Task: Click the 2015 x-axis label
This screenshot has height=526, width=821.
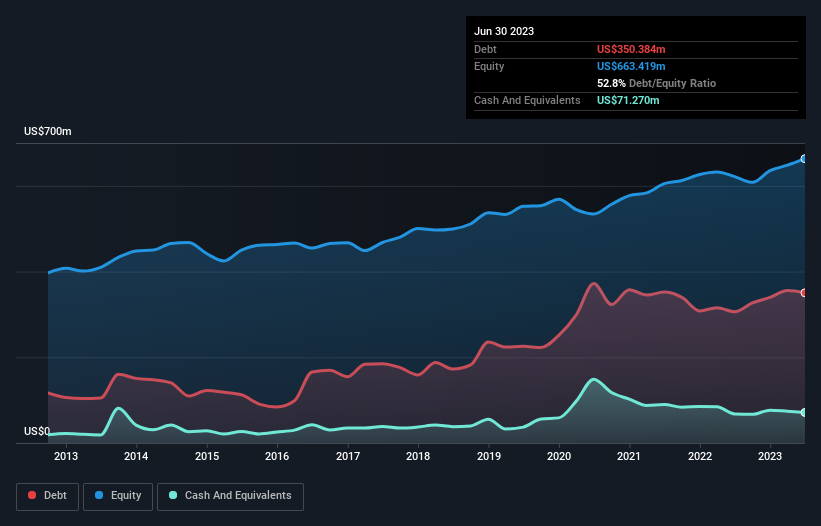Action: [x=207, y=456]
